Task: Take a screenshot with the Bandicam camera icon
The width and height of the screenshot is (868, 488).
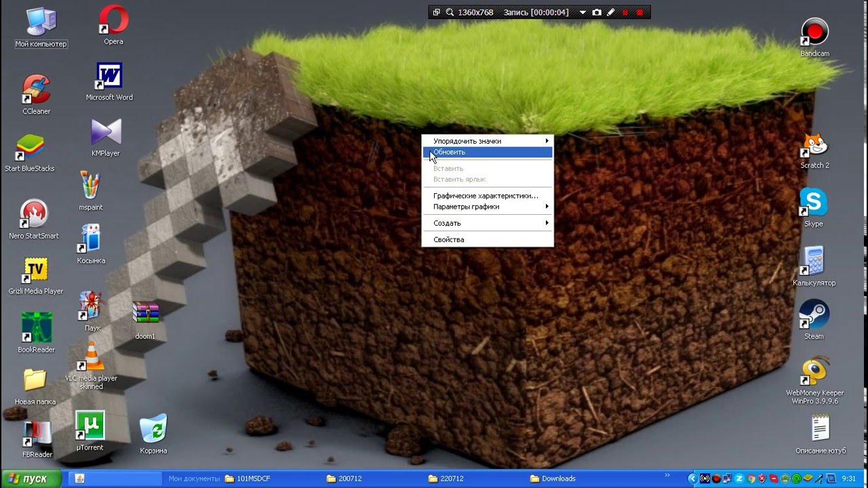Action: coord(597,12)
